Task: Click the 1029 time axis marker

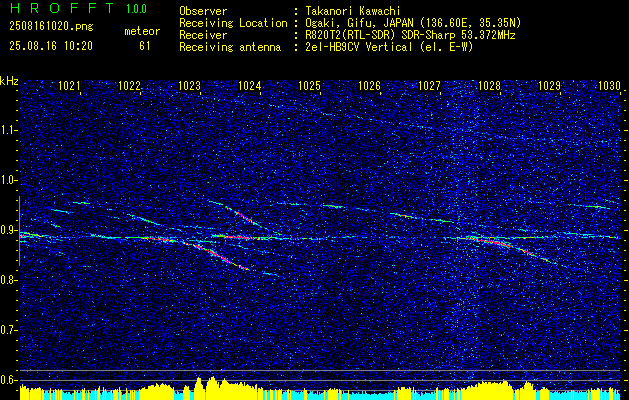Action: tap(549, 85)
